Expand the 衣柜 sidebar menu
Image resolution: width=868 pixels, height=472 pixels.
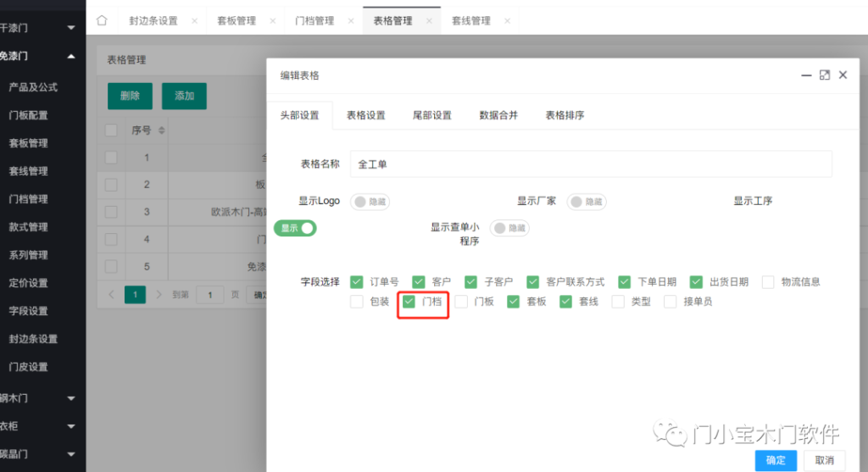71,426
